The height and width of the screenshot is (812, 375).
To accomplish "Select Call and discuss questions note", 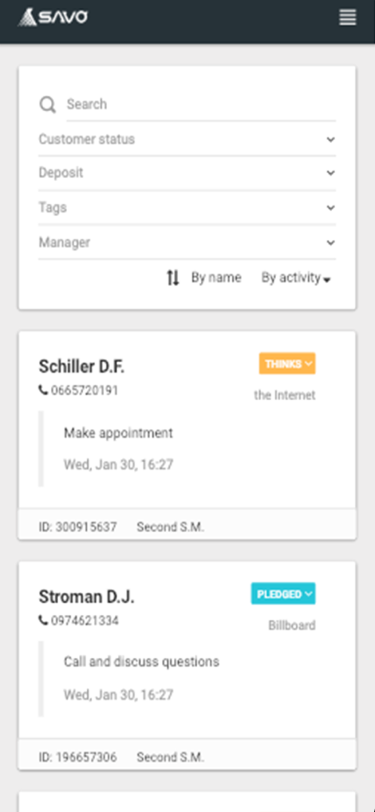I will (x=141, y=662).
